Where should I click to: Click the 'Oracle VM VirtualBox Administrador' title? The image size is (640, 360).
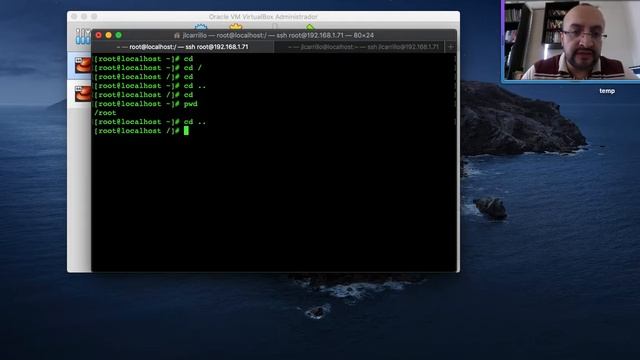[263, 17]
